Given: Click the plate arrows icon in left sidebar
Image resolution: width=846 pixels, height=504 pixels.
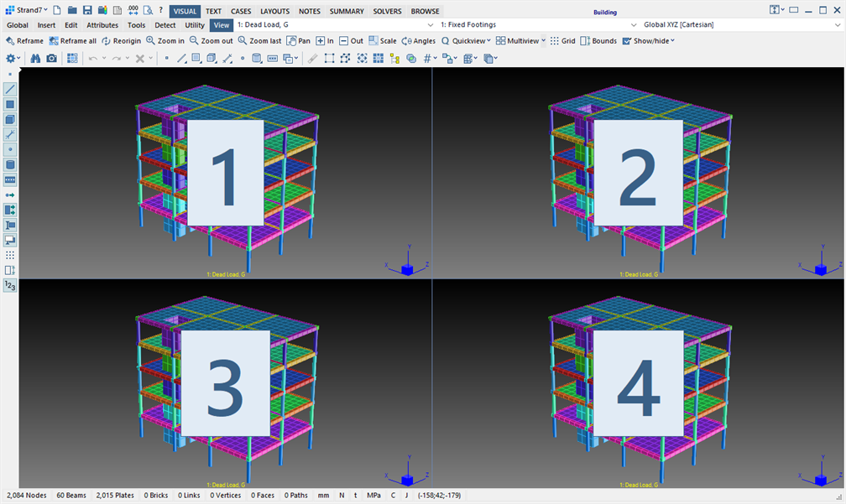Looking at the screenshot, I should (10, 210).
